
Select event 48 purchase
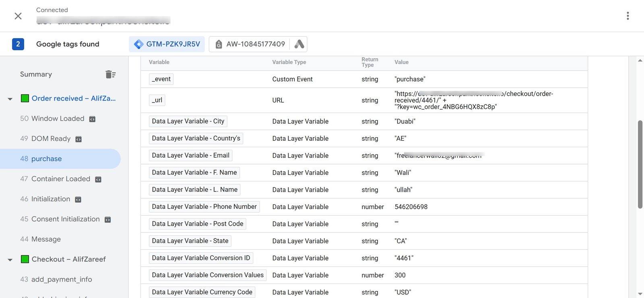click(60, 159)
